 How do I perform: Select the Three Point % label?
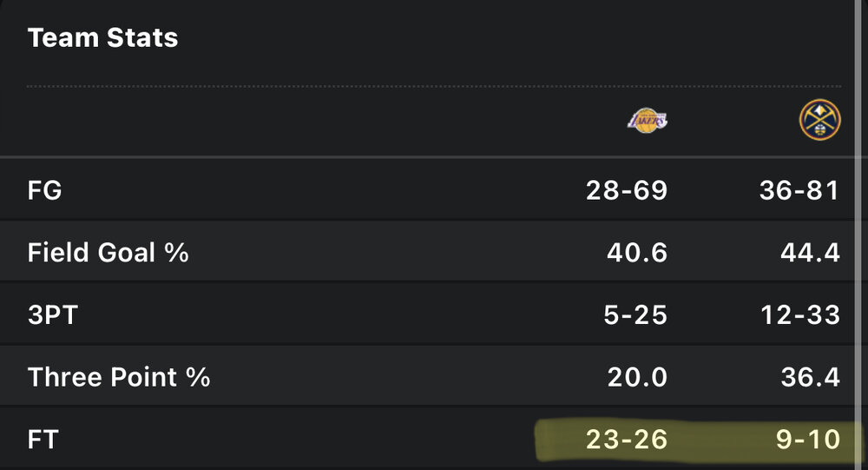pos(119,377)
